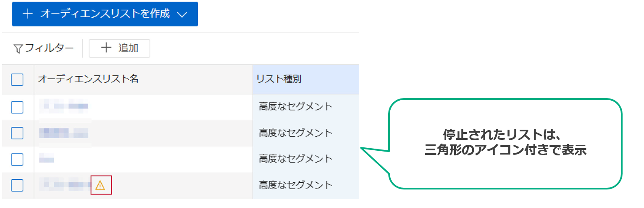
Task: Open the second blurred audience list name
Action: click(x=64, y=133)
